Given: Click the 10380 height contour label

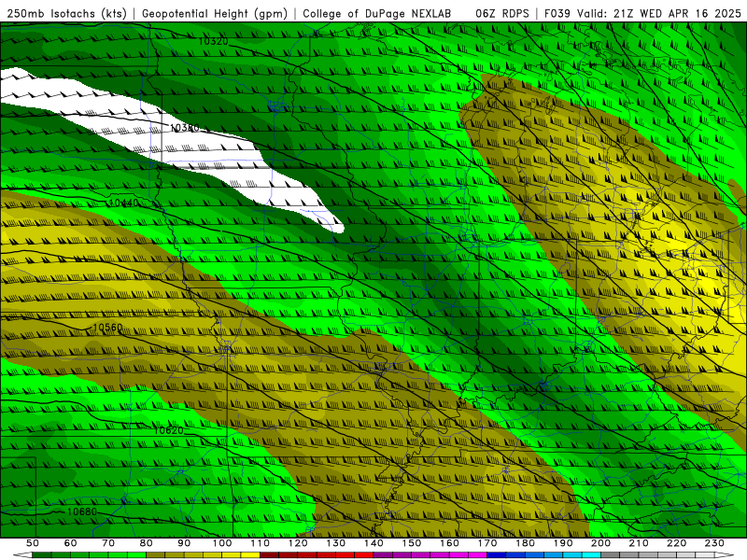Looking at the screenshot, I should point(184,128).
